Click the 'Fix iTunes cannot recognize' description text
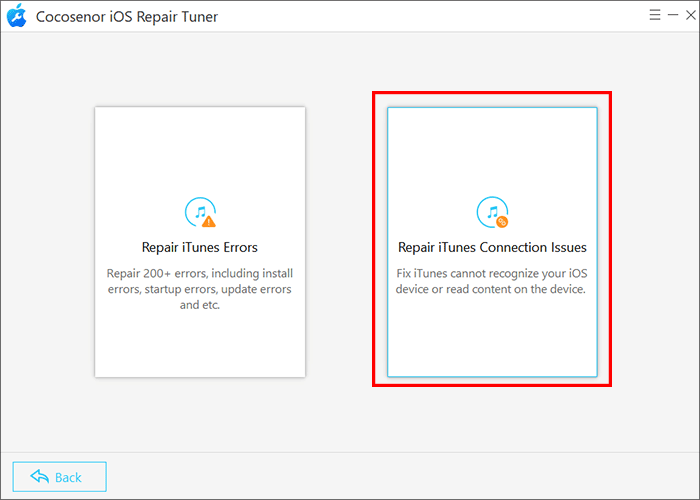 [x=492, y=281]
